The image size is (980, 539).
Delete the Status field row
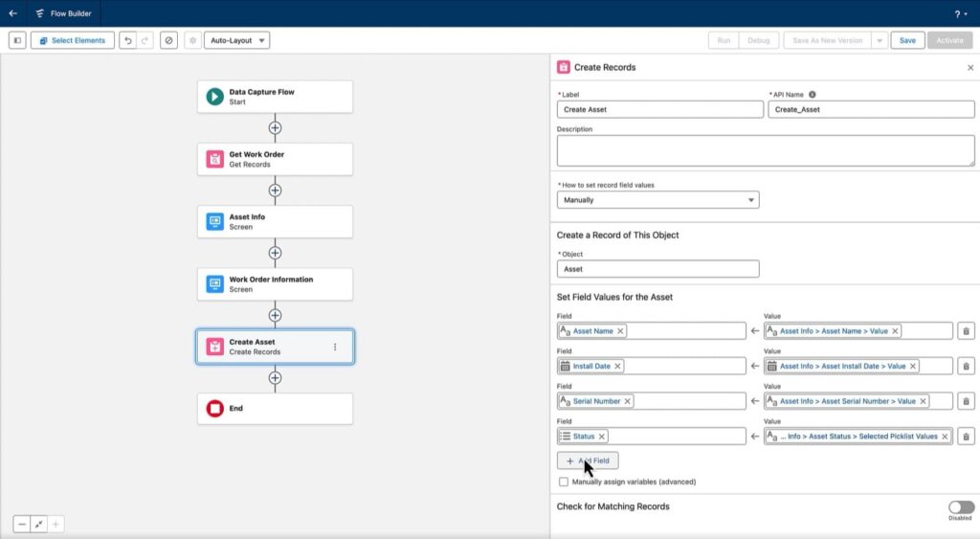[x=966, y=436]
